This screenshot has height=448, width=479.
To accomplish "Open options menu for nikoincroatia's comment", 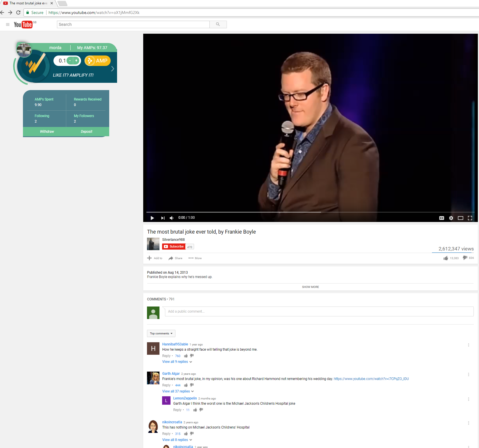I will [469, 423].
